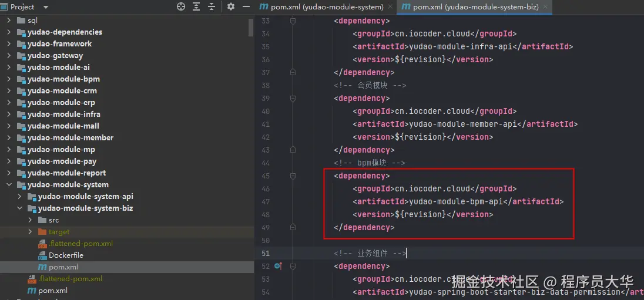Open Project panel settings gear
The image size is (644, 300).
231,6
